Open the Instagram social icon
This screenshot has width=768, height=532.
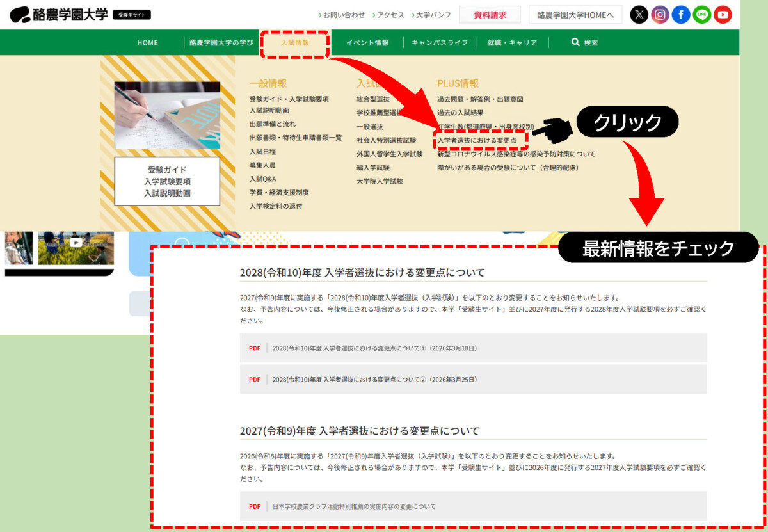(660, 14)
